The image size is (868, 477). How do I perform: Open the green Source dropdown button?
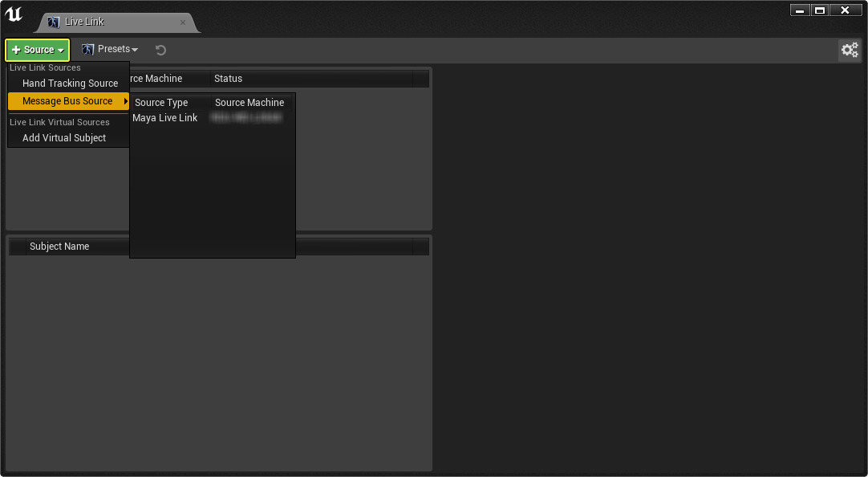click(x=38, y=50)
